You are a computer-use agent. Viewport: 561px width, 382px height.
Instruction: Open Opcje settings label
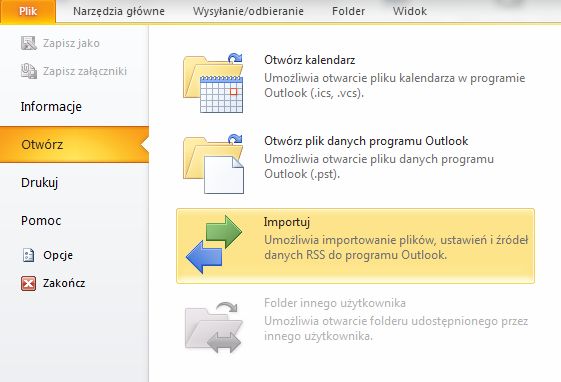click(58, 255)
